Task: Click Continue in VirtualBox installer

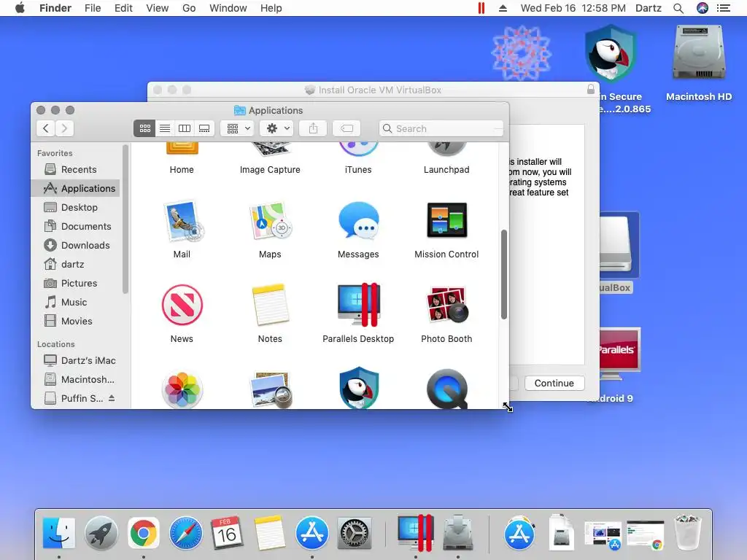Action: (x=554, y=384)
